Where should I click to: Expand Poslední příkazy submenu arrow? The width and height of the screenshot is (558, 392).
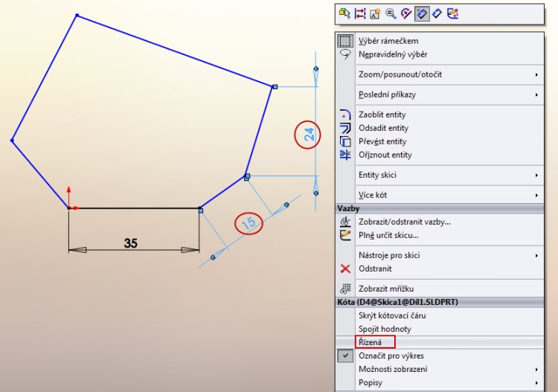(x=536, y=95)
